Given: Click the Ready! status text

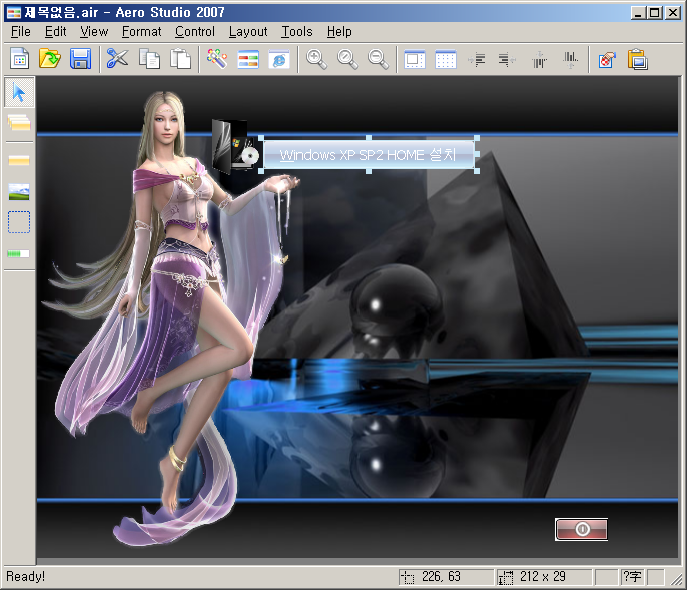Looking at the screenshot, I should tap(25, 576).
